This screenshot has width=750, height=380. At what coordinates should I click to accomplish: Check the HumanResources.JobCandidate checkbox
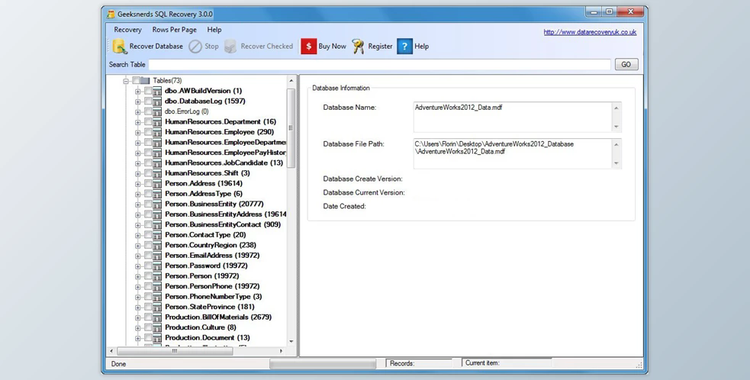click(x=148, y=163)
